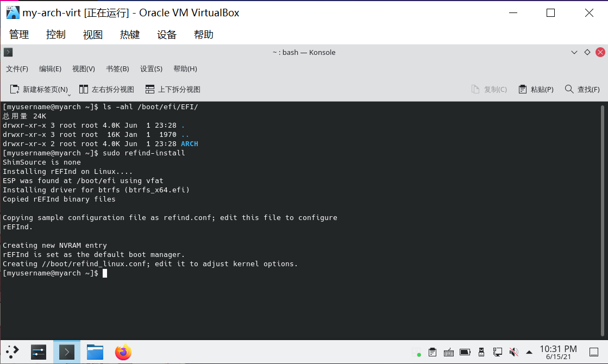Toggle show desktop button in panel
This screenshot has width=608, height=364.
(593, 352)
